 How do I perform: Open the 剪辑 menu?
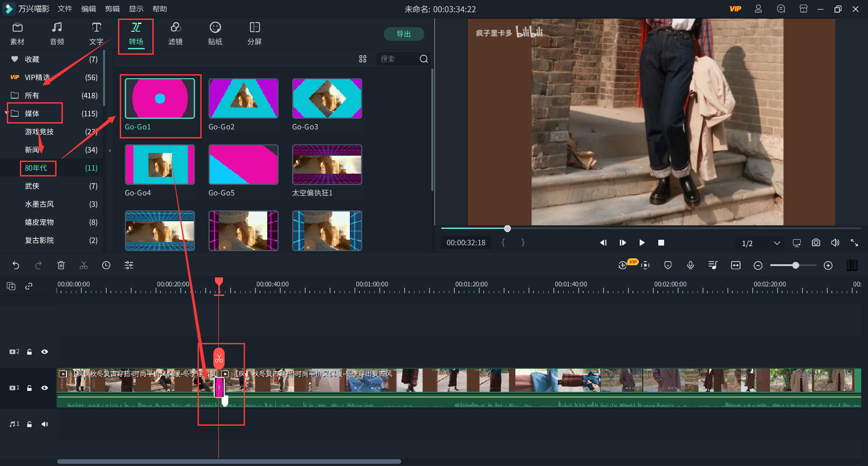(x=112, y=9)
